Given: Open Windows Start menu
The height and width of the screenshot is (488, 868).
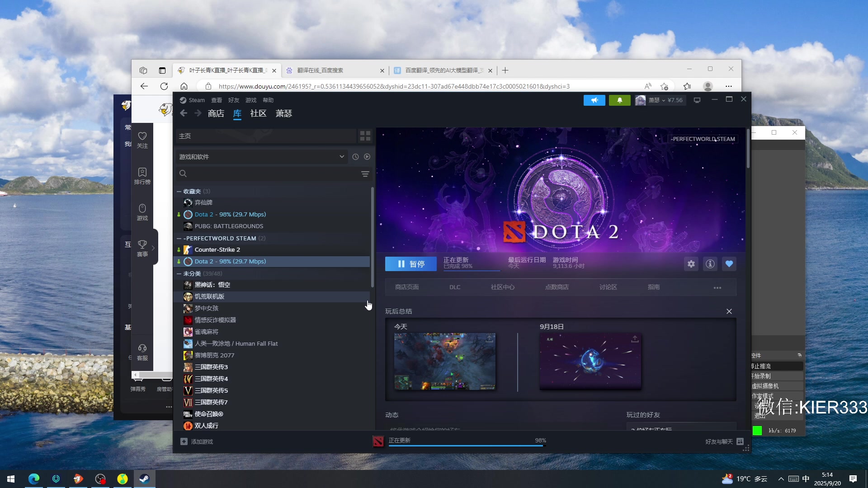Looking at the screenshot, I should (x=11, y=479).
